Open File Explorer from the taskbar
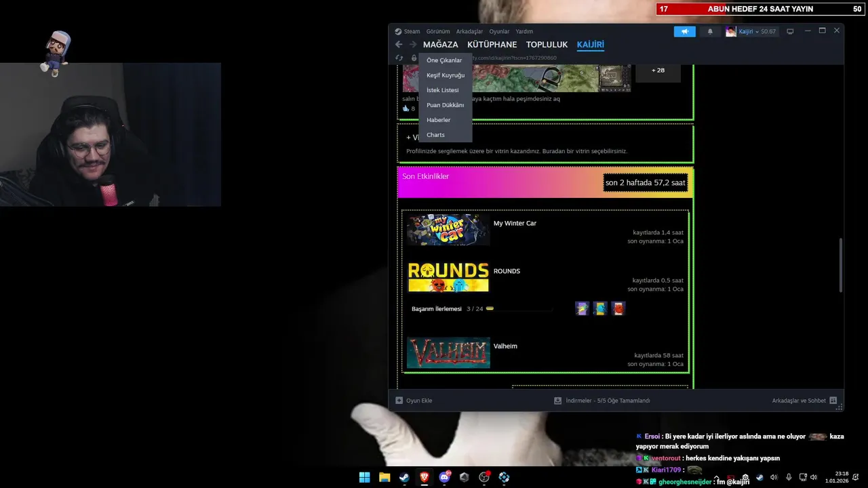This screenshot has height=488, width=868. coord(384,477)
